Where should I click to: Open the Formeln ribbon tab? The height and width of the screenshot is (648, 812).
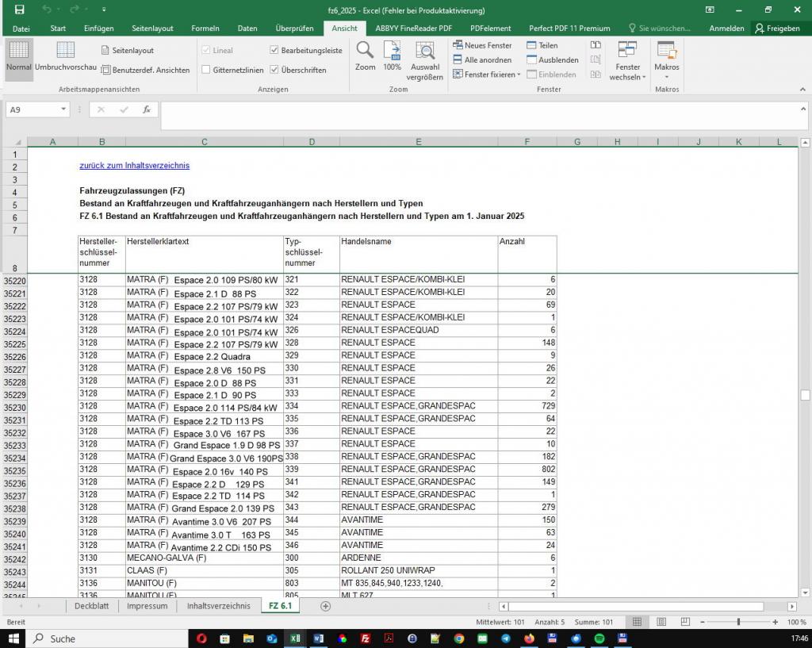205,29
